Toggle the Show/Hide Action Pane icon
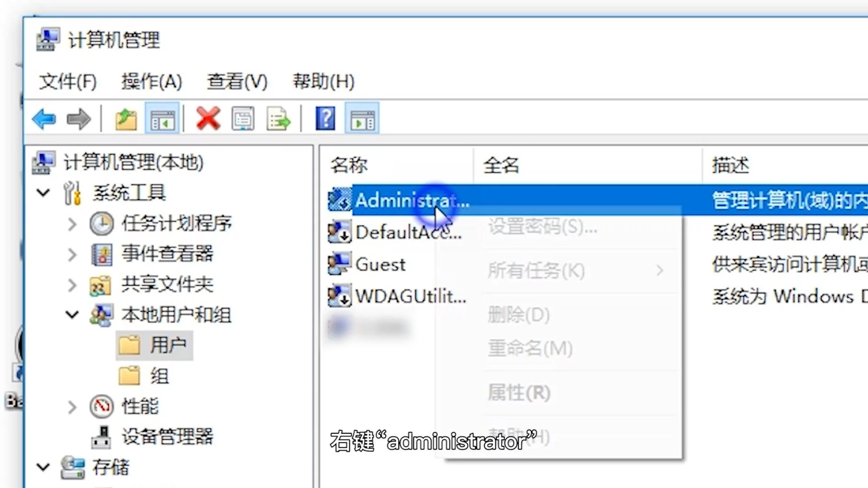This screenshot has width=868, height=488. coord(362,119)
